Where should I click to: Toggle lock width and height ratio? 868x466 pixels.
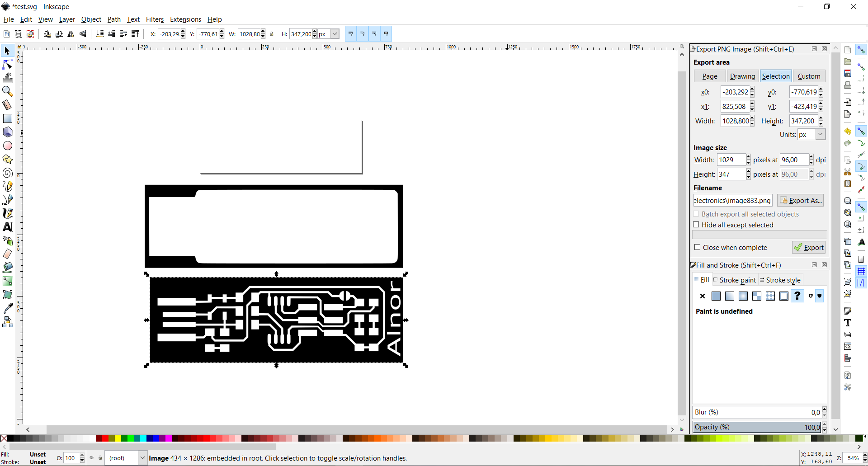(x=272, y=34)
